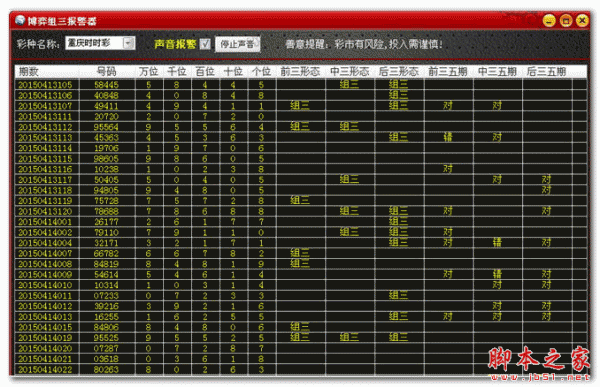Click the 千位 column header
Screen dimensions: 600x387
pos(177,72)
